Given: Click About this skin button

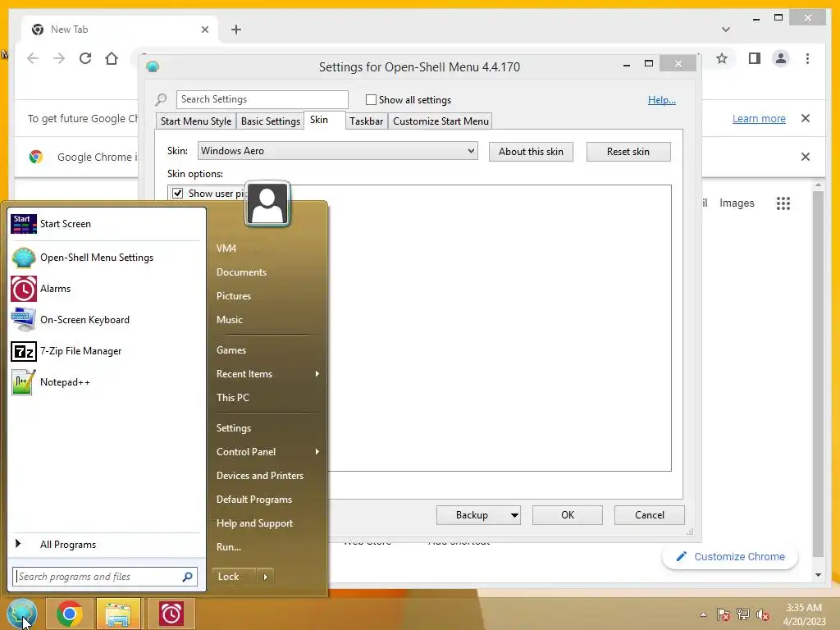Looking at the screenshot, I should click(x=531, y=152).
